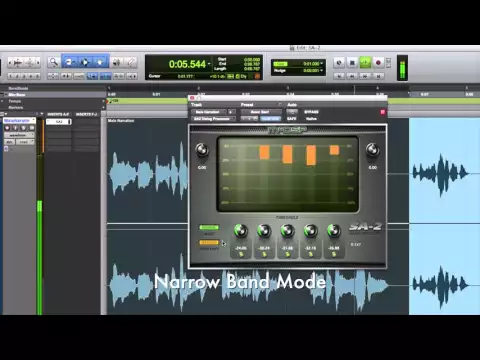Select the Tempo ruler row

click(x=15, y=101)
